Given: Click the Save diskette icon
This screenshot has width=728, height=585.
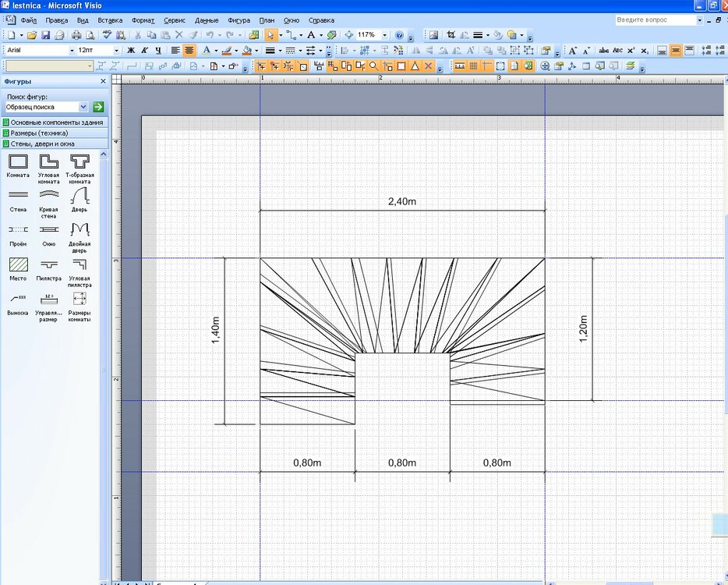Looking at the screenshot, I should 45,35.
